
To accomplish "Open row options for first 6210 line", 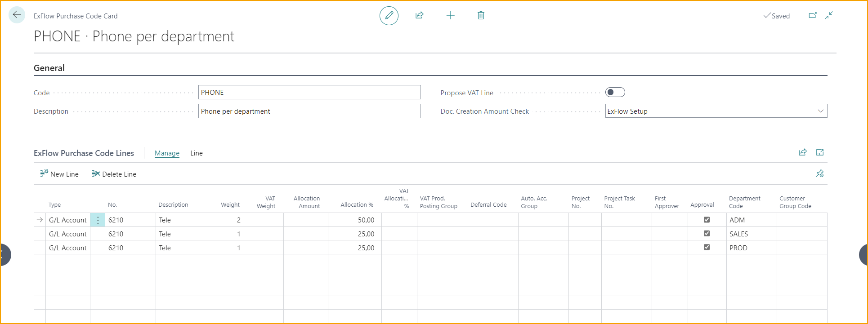I will [98, 220].
